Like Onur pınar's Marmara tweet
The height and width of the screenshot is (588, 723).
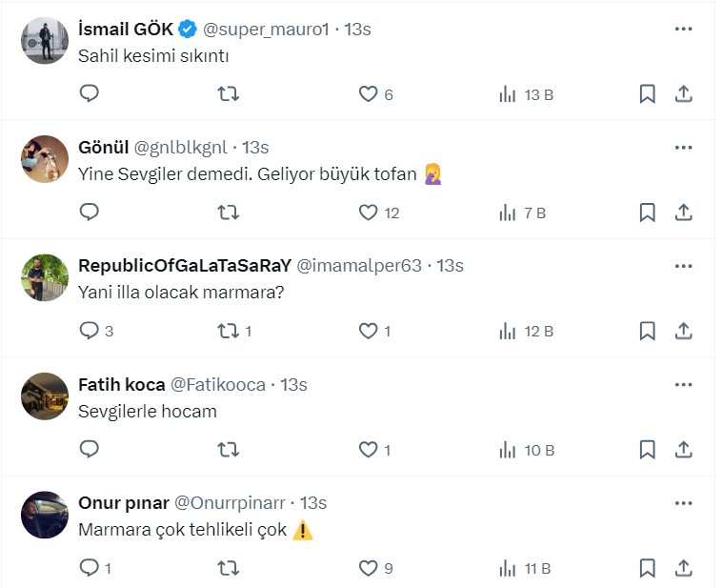tap(369, 568)
